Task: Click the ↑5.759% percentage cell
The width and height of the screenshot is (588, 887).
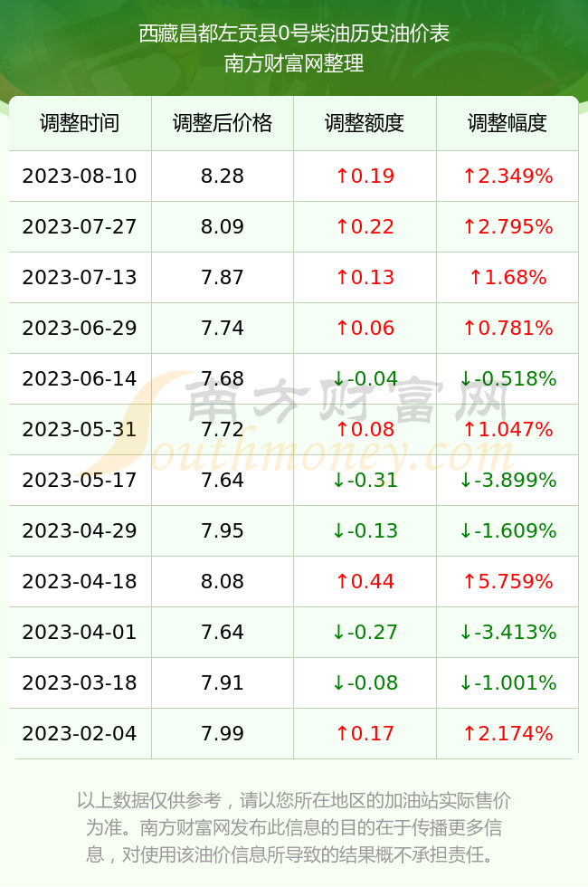Action: click(x=507, y=581)
